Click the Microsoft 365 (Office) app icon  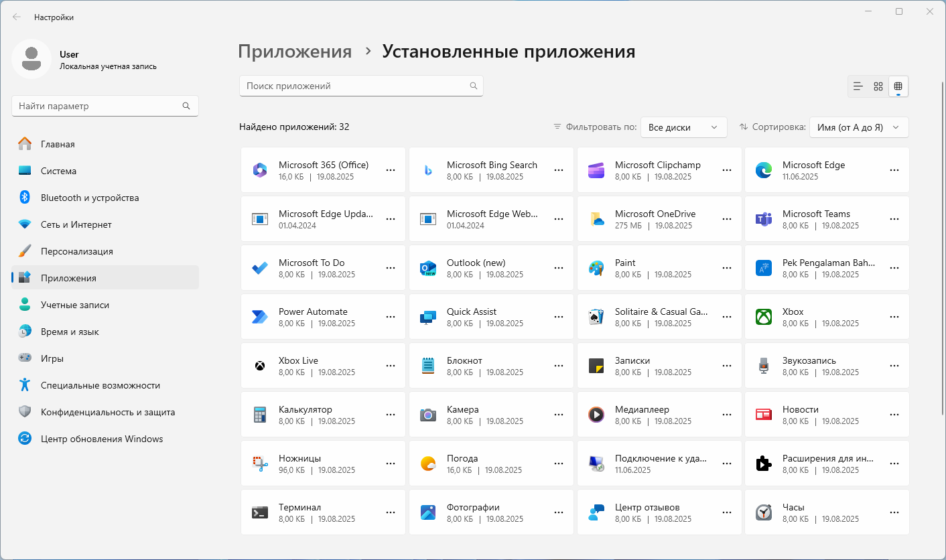point(259,170)
